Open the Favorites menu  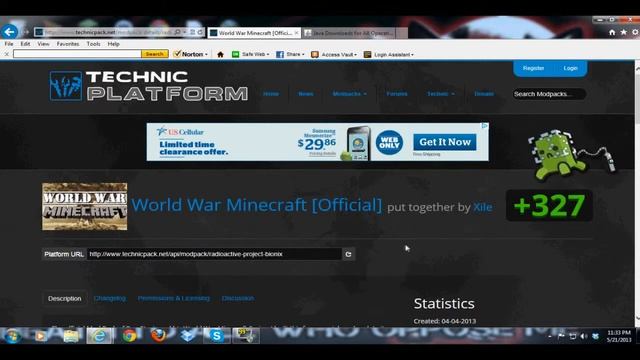(68, 44)
